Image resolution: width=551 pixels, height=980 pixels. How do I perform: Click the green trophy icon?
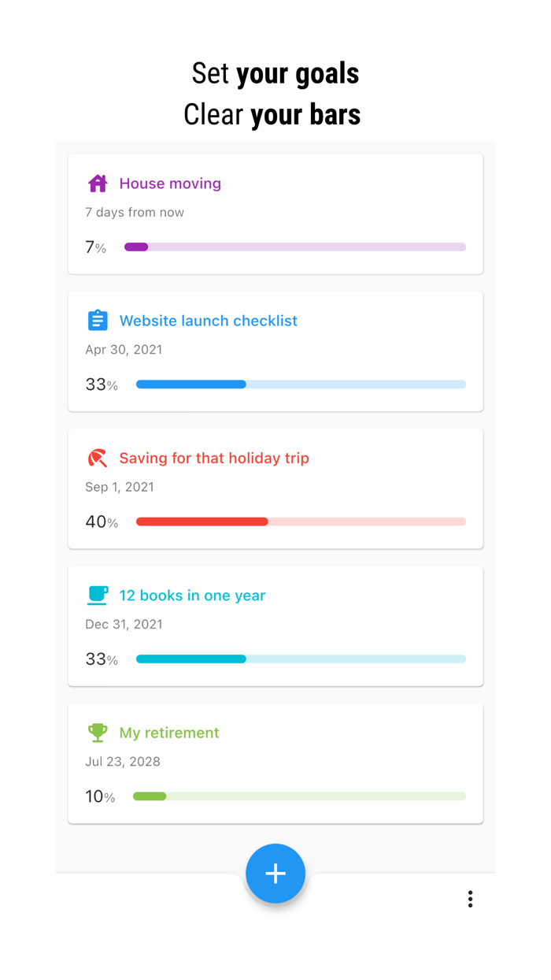(98, 733)
